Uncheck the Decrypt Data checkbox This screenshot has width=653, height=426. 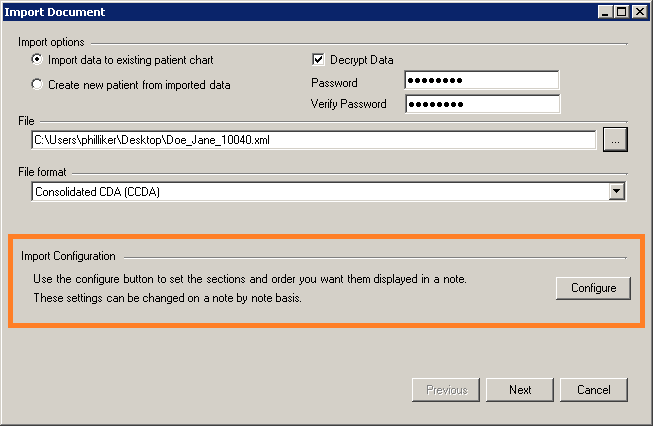319,60
